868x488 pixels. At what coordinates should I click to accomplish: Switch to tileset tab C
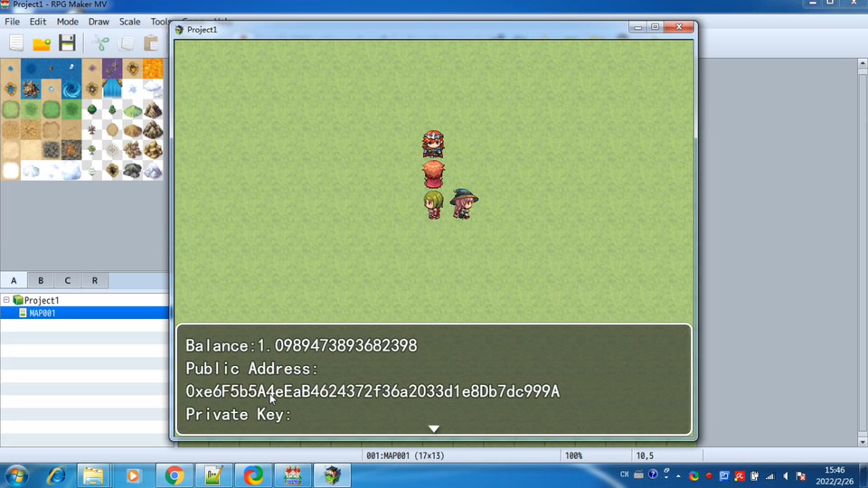click(68, 280)
